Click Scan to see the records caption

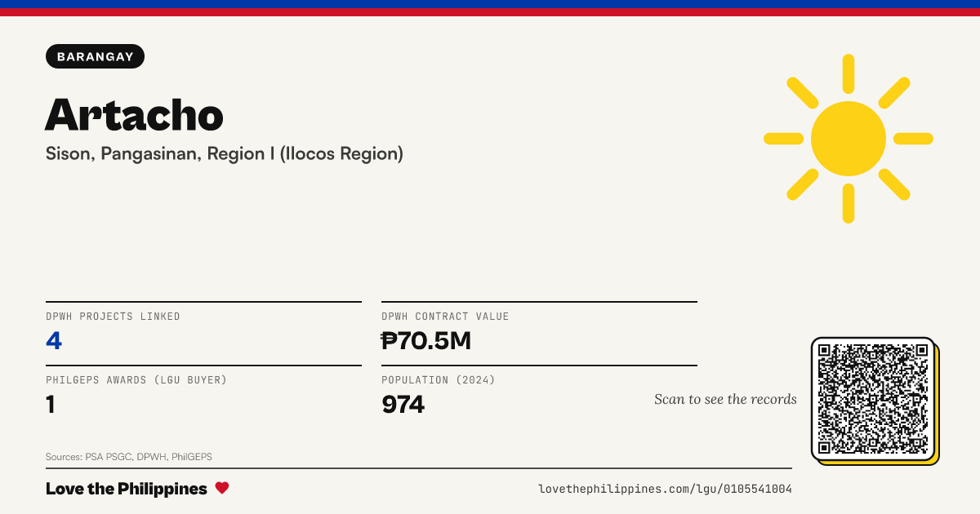point(725,399)
